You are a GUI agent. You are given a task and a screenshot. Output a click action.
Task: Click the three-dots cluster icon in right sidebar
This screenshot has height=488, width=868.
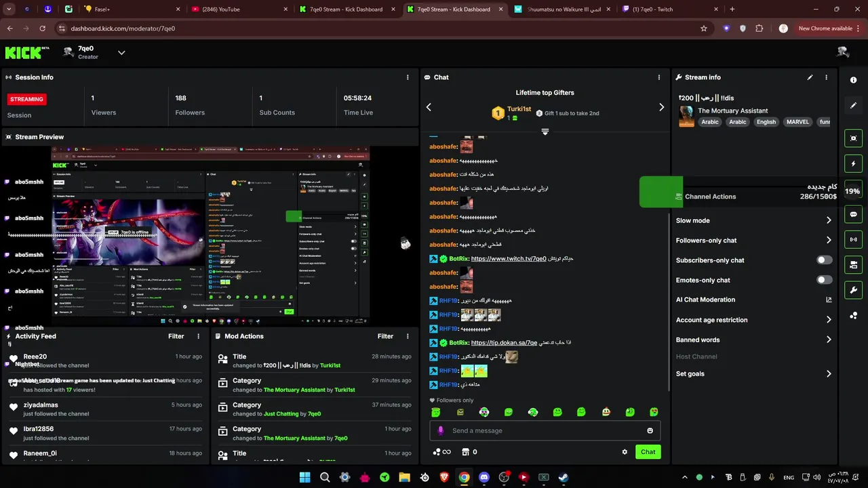click(x=853, y=316)
